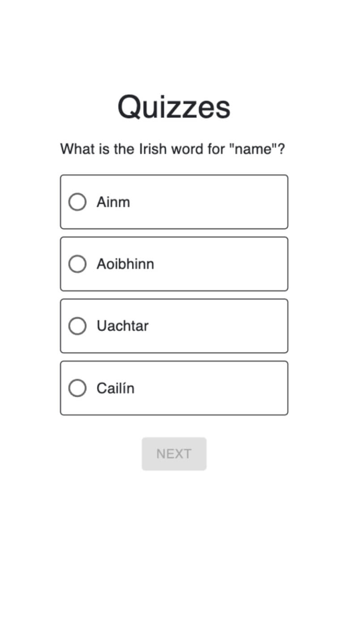Screen dimensions: 349x644
Task: Click the Irish word question text
Action: (174, 149)
